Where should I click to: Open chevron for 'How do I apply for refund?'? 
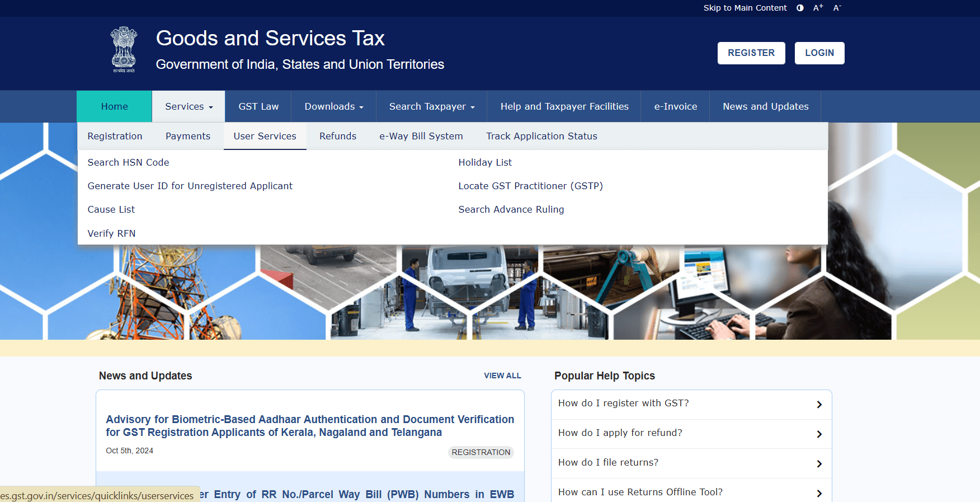pyautogui.click(x=819, y=434)
